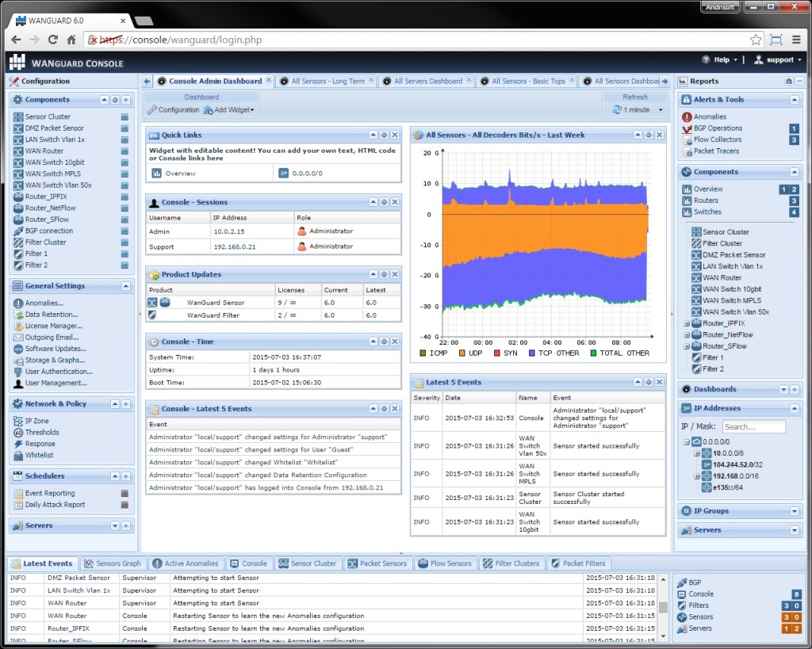Open Flow Collectors in Reports panel
812x649 pixels.
(x=686, y=139)
